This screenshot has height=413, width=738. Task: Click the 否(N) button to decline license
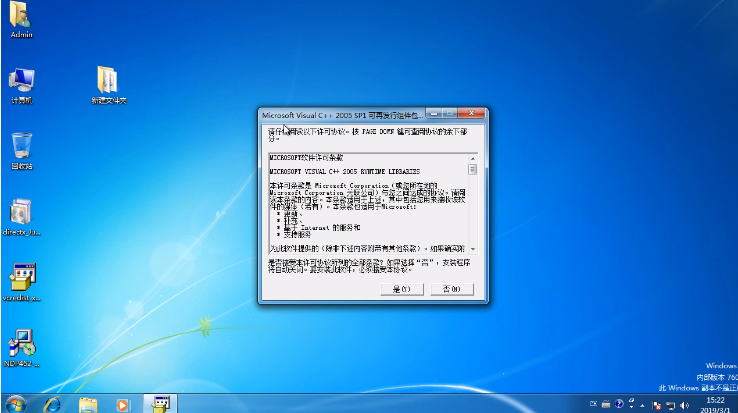click(449, 289)
